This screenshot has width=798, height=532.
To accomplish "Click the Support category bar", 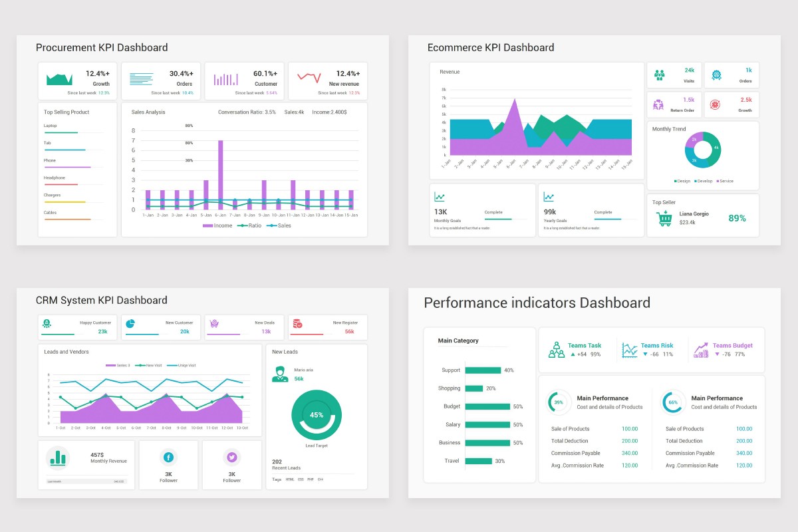I will 483,370.
